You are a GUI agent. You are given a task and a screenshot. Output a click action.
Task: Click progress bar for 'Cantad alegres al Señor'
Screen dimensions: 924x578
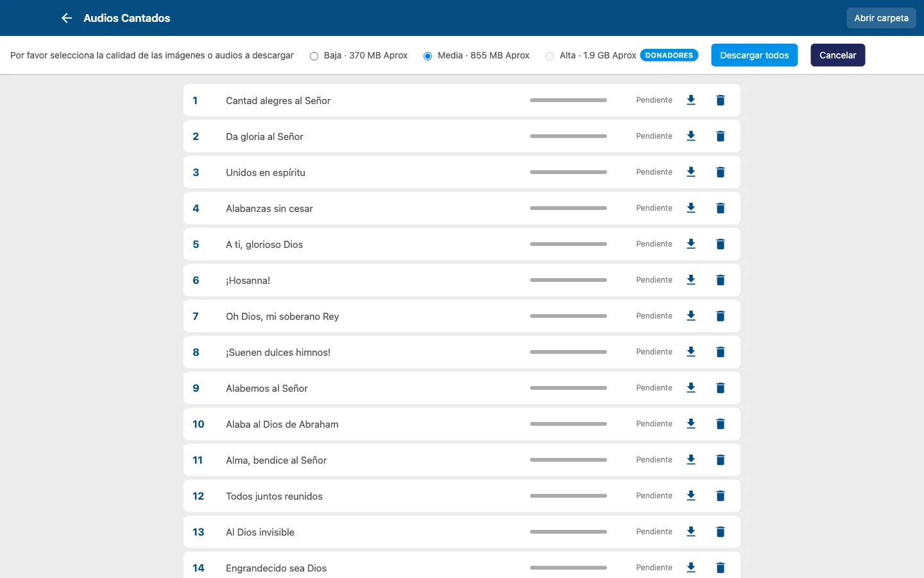coord(569,100)
